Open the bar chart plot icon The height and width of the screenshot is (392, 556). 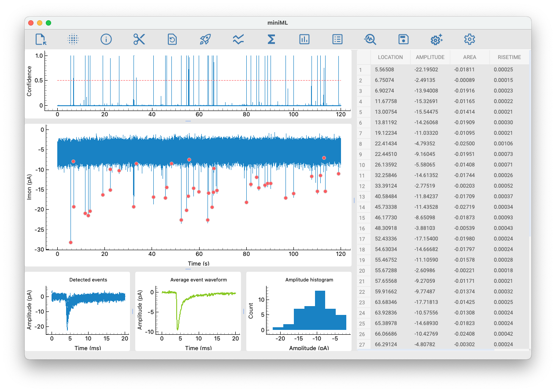[x=304, y=39]
